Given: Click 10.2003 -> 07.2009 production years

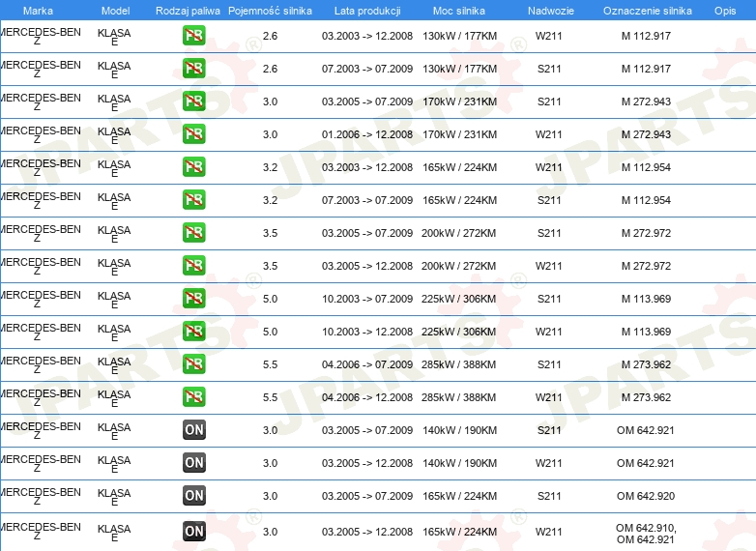Looking at the screenshot, I should (x=367, y=299).
